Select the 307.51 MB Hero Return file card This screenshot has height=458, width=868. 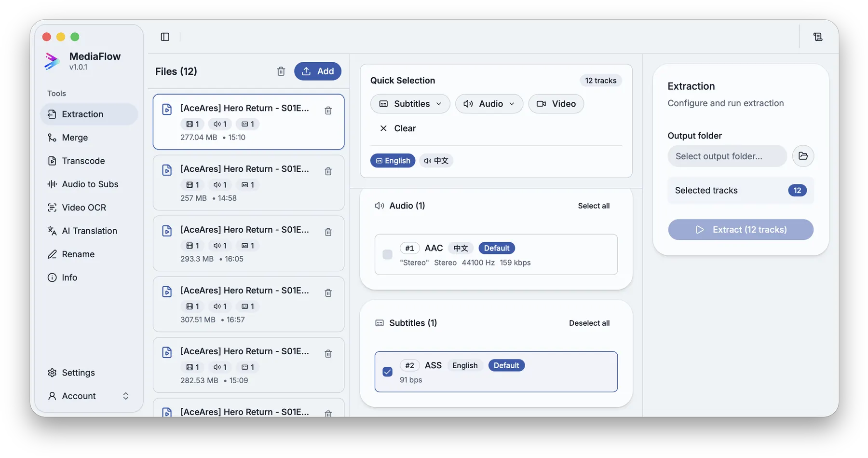[x=248, y=304]
